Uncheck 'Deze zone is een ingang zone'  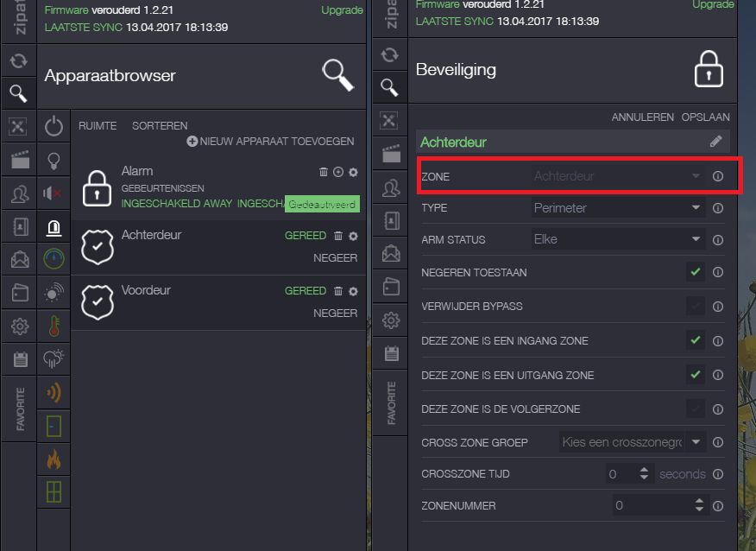point(695,340)
